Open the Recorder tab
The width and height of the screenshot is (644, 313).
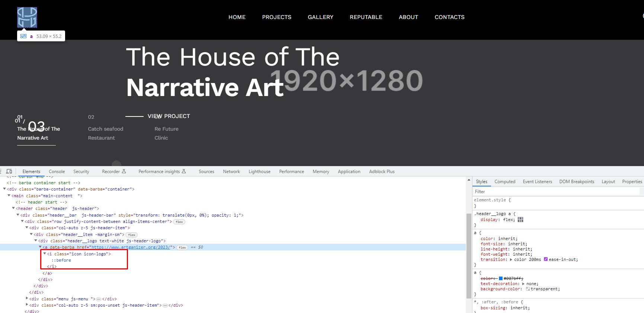pyautogui.click(x=114, y=172)
